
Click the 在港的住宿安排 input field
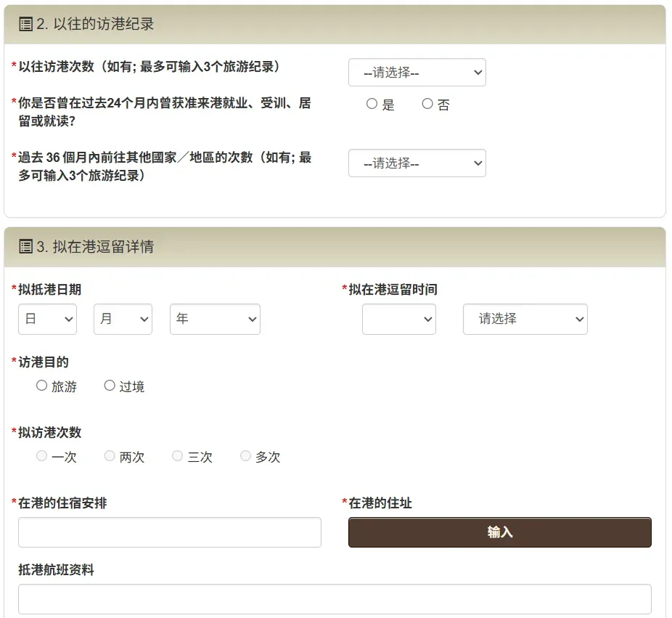(169, 532)
